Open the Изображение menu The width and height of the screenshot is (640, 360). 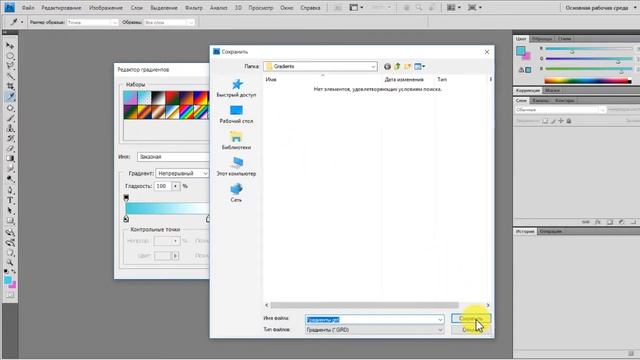click(106, 8)
